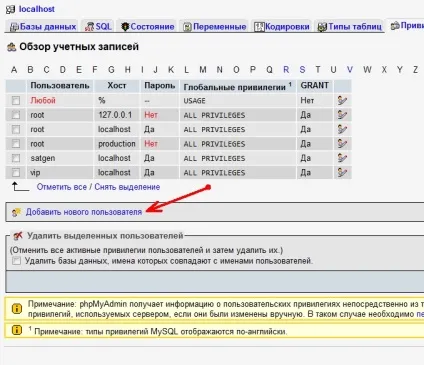Image resolution: width=424 pixels, height=365 pixels.
Task: Click the first yellow note info icon
Action: pos(17,309)
